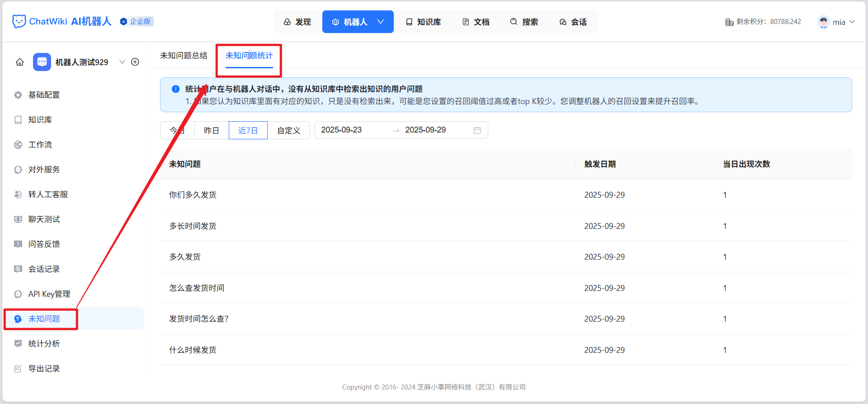Open the date picker calendar icon
Screen dimensions: 868x404
click(x=477, y=130)
